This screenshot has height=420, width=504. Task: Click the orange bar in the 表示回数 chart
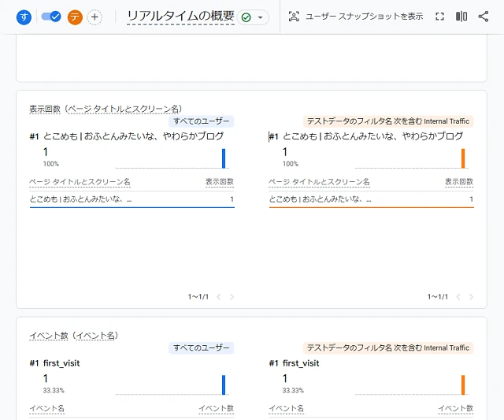click(463, 158)
